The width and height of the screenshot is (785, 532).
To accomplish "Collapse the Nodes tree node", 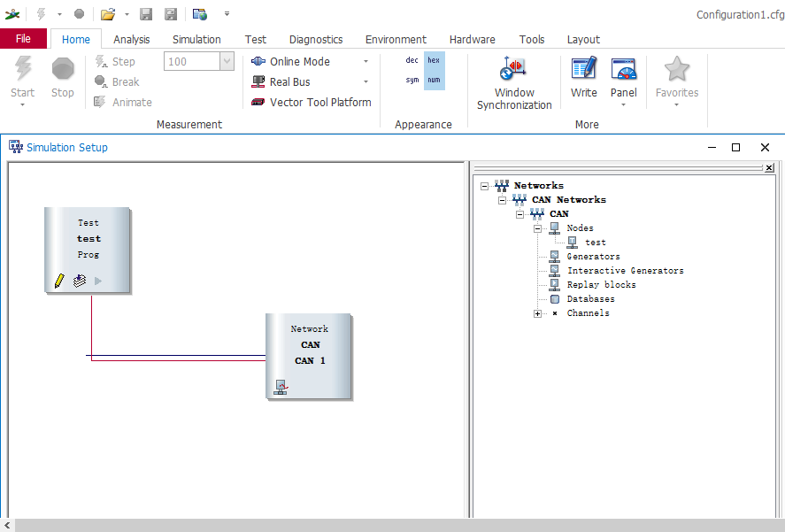I will tap(538, 228).
